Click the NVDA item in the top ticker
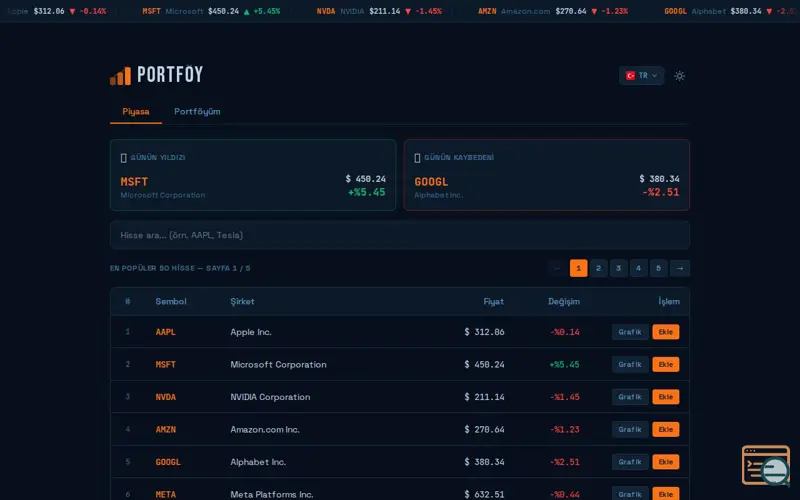 point(379,11)
